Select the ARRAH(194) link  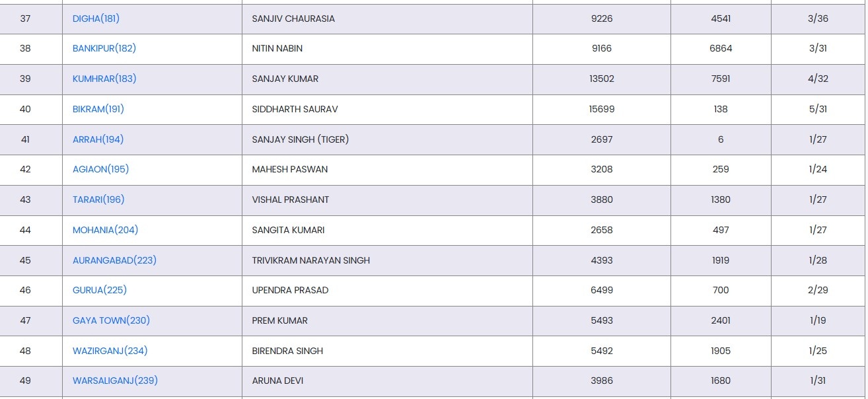(98, 139)
